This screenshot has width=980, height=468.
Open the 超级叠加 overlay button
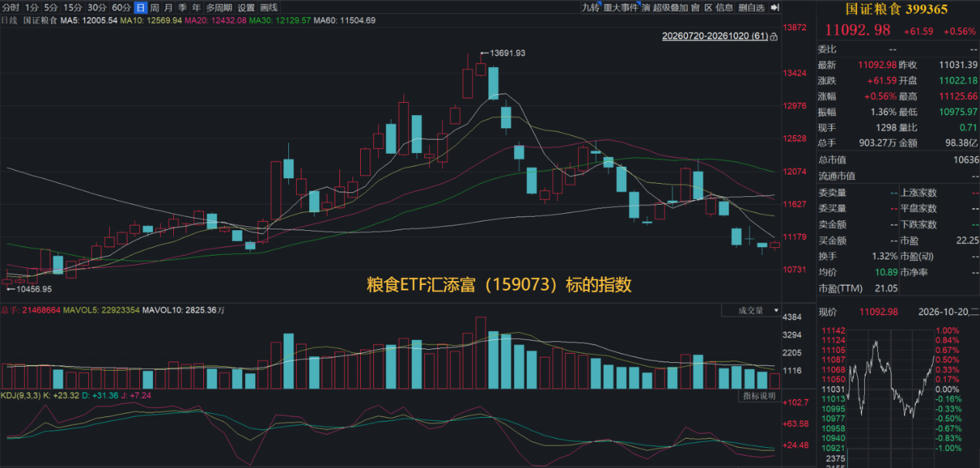(671, 8)
